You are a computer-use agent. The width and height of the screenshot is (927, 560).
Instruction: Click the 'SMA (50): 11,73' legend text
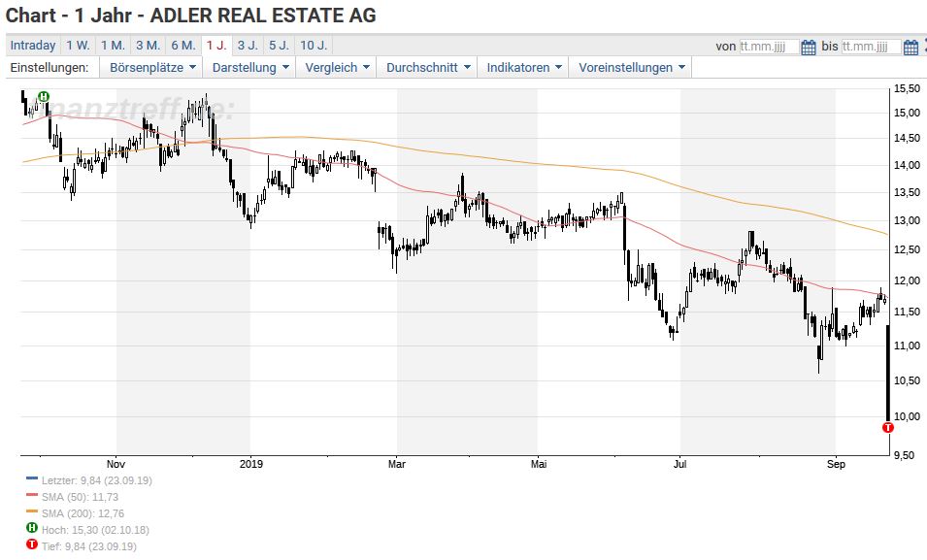(x=80, y=497)
